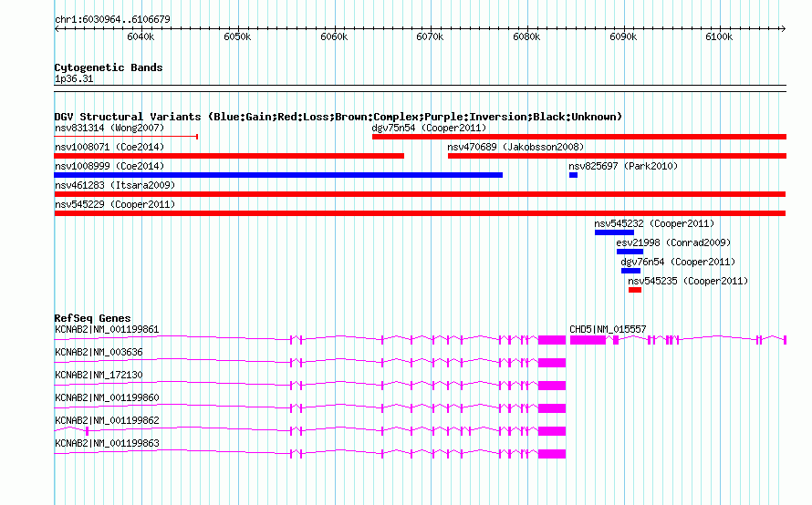Image resolution: width=812 pixels, height=505 pixels.
Task: Select the chr1:6030964..6106679 coordinate text
Action: (x=112, y=20)
